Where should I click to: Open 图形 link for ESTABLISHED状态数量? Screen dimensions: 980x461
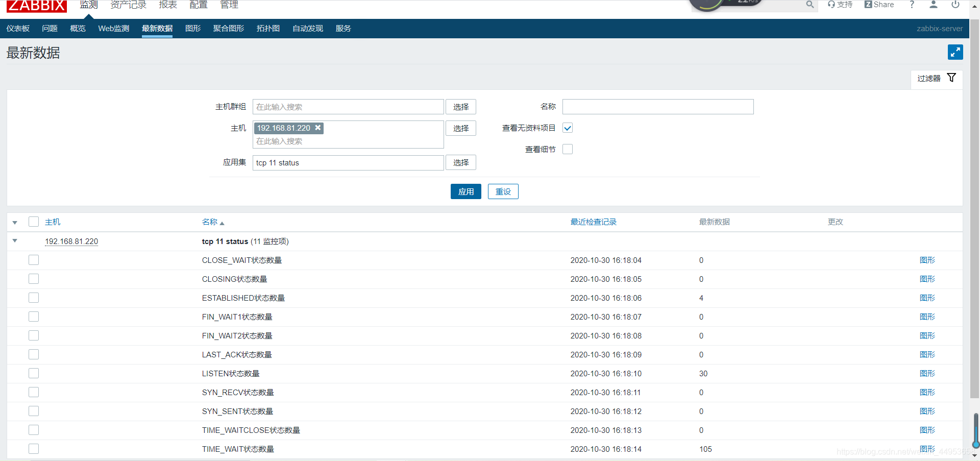coord(927,298)
